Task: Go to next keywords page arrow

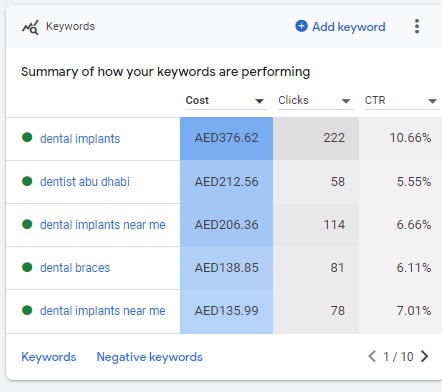Action: 425,356
